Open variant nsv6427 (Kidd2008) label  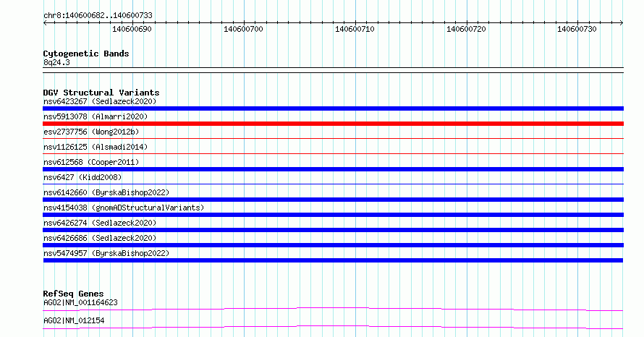pyautogui.click(x=82, y=177)
